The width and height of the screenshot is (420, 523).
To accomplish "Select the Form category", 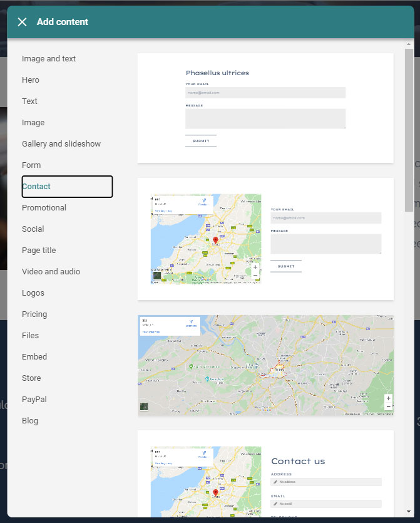I will click(31, 165).
